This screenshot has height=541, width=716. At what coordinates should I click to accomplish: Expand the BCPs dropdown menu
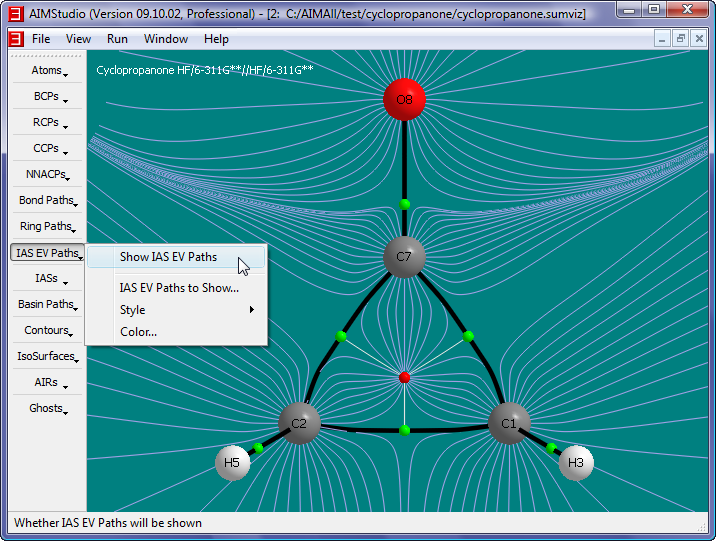tap(47, 97)
